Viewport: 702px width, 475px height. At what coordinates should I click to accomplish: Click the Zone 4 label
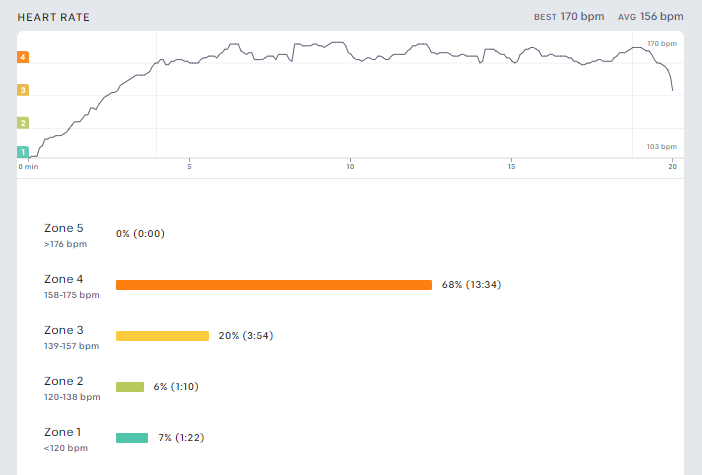64,279
